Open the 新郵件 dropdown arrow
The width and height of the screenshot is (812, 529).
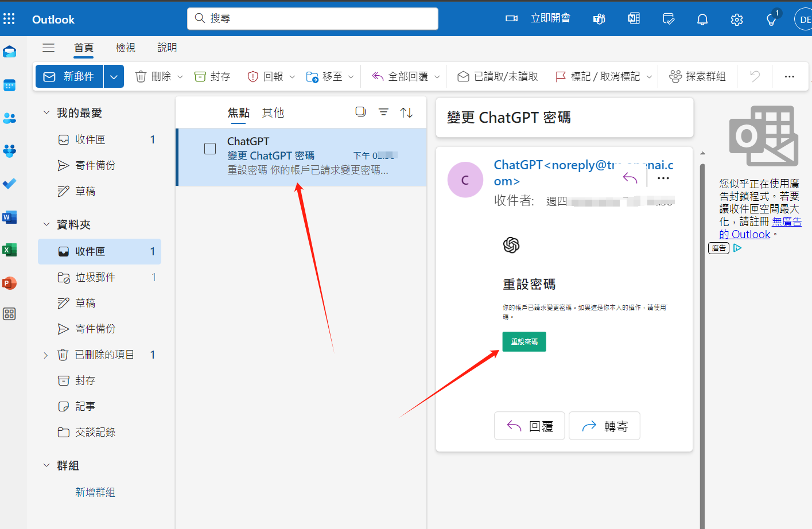(114, 76)
